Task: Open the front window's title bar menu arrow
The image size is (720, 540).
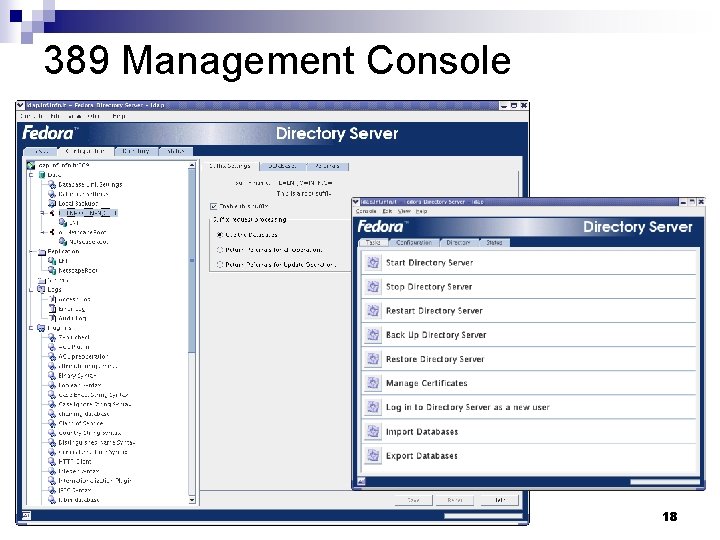Action: pos(356,202)
